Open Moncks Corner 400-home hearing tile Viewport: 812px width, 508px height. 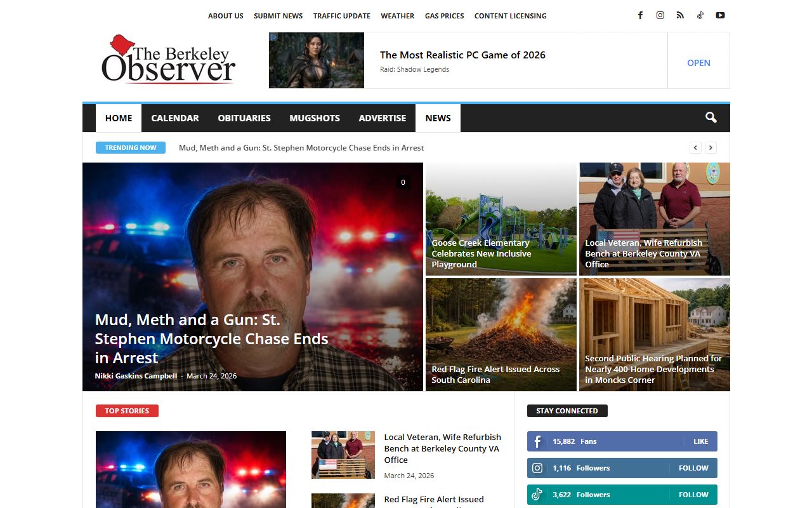[x=655, y=335]
